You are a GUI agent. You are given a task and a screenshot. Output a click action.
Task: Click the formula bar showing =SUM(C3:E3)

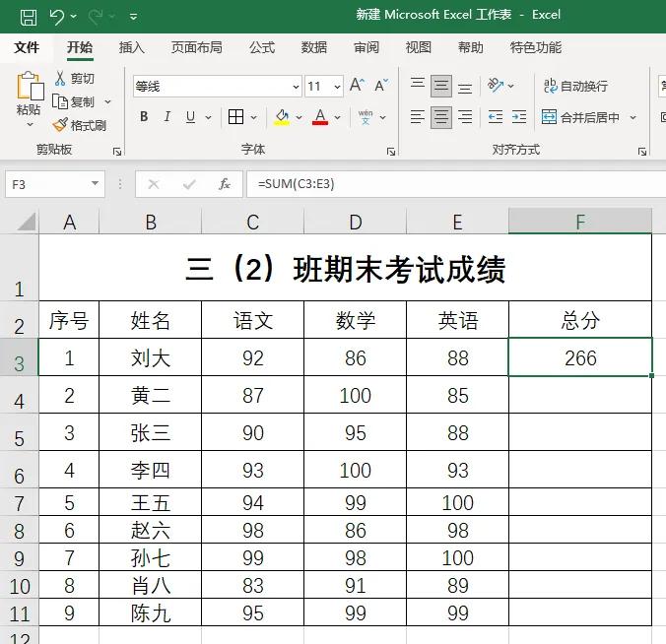click(456, 184)
